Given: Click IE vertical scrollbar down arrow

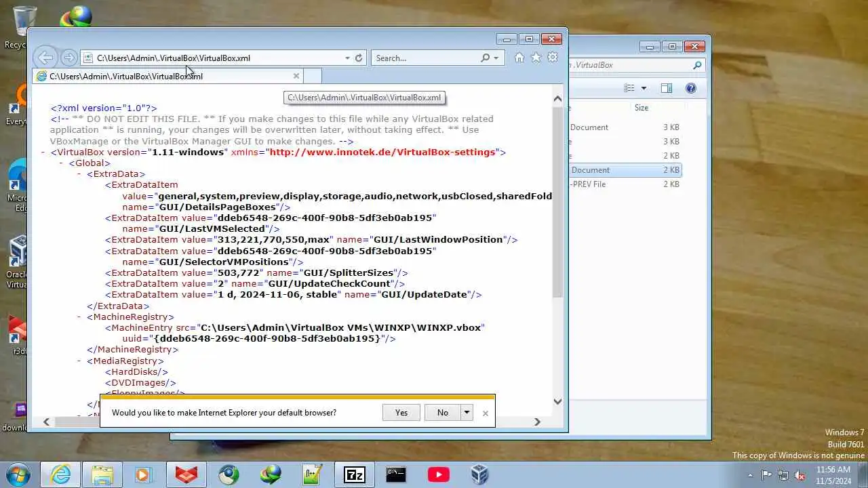Looking at the screenshot, I should [557, 401].
